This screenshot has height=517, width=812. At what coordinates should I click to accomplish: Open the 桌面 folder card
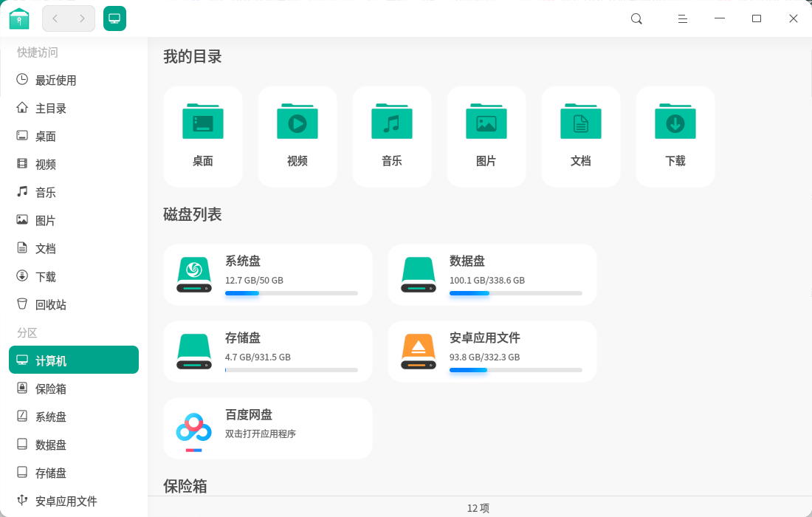203,136
